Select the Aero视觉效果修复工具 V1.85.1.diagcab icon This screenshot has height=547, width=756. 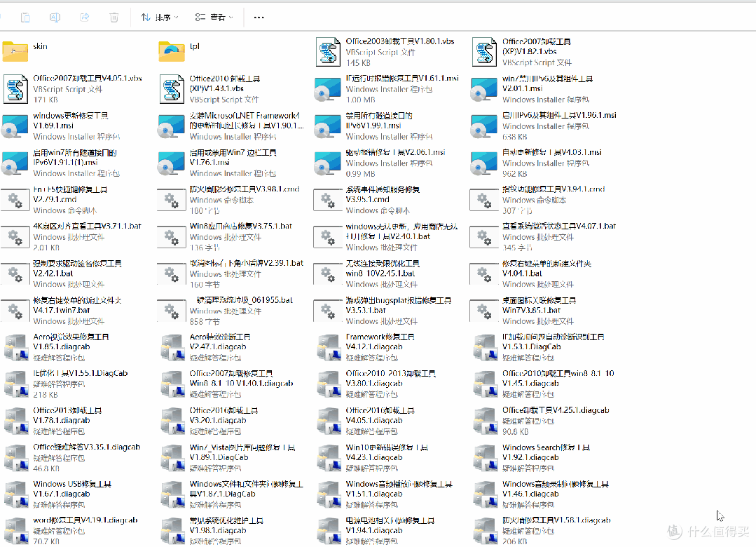coord(15,348)
